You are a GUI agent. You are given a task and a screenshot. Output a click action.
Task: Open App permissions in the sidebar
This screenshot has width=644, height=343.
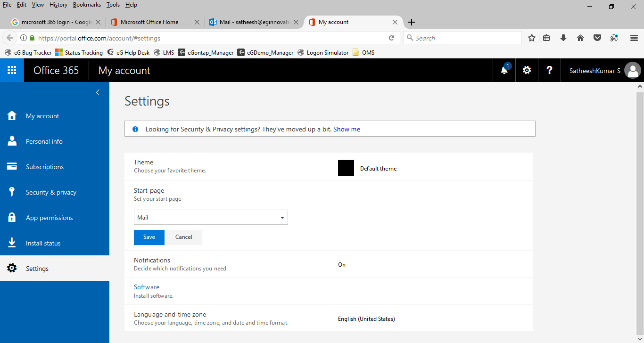[55, 218]
